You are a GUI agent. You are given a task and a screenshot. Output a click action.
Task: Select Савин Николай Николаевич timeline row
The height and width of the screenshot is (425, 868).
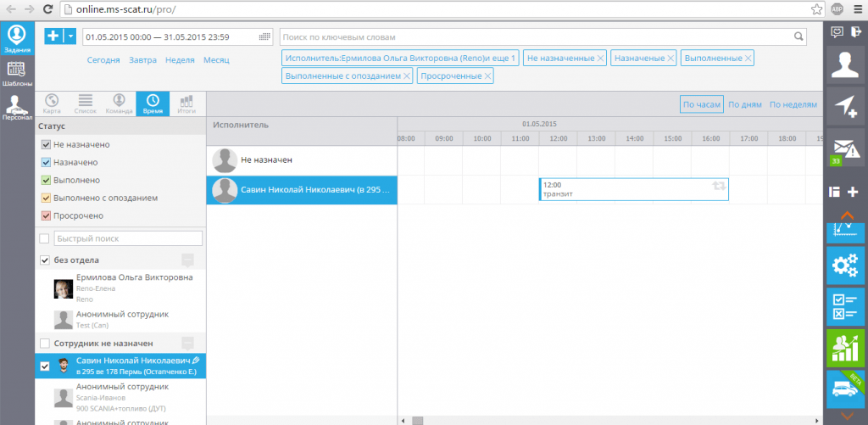(302, 189)
